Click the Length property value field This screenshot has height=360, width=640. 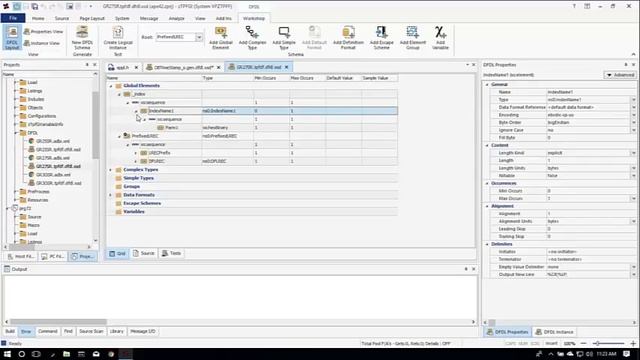tap(591, 160)
